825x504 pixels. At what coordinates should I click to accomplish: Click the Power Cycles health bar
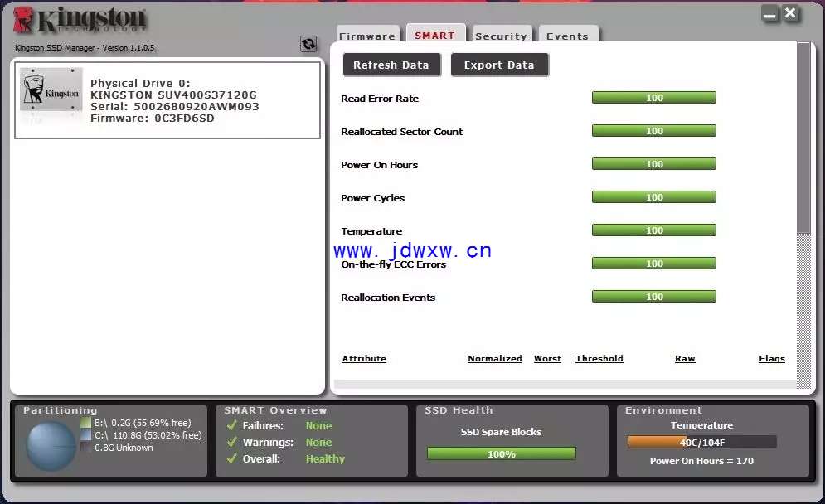654,197
